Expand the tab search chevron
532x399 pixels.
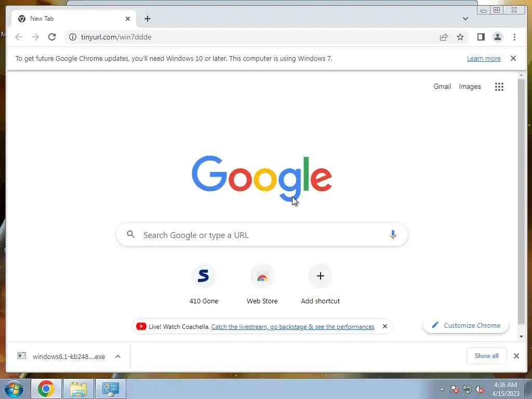pos(465,19)
